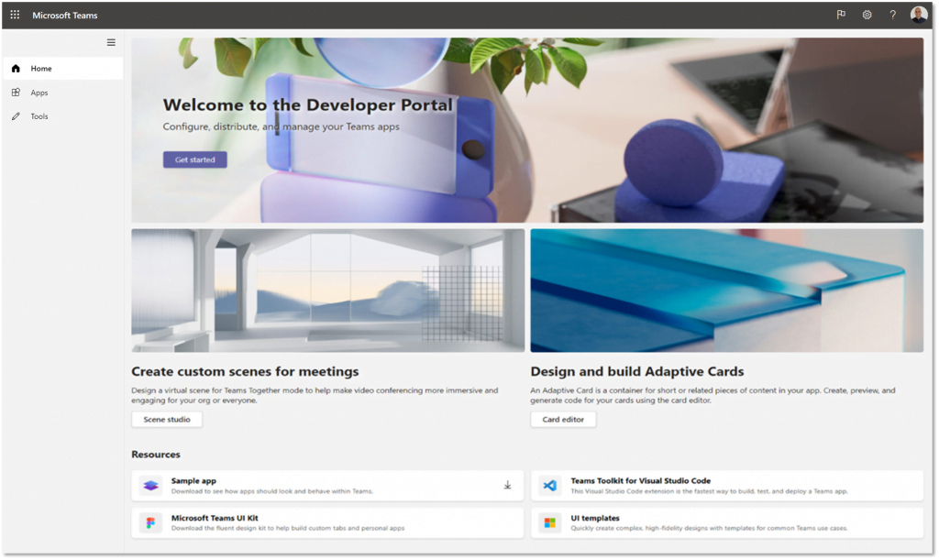Viewport: 939px width, 560px height.
Task: Open Tools in the left navigation
Action: 39,116
